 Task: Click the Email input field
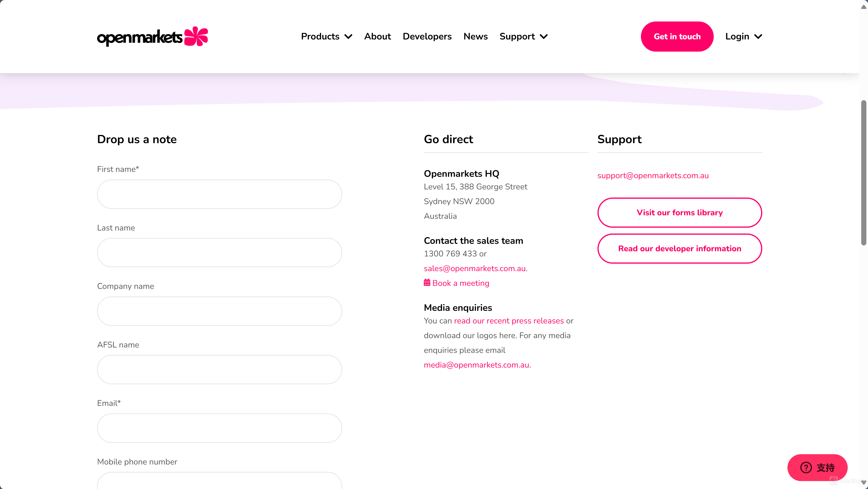(219, 428)
